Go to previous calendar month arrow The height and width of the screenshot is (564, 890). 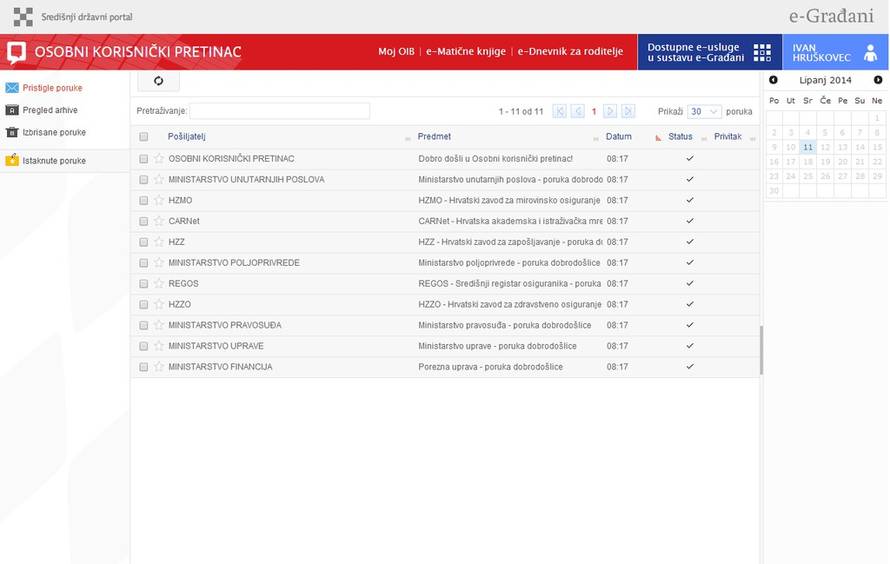pyautogui.click(x=773, y=80)
